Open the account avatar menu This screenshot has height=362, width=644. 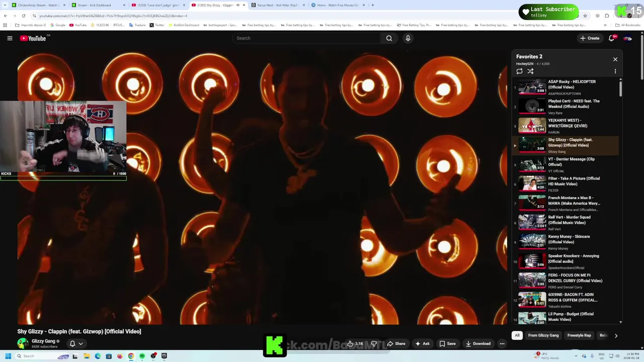[x=627, y=38]
